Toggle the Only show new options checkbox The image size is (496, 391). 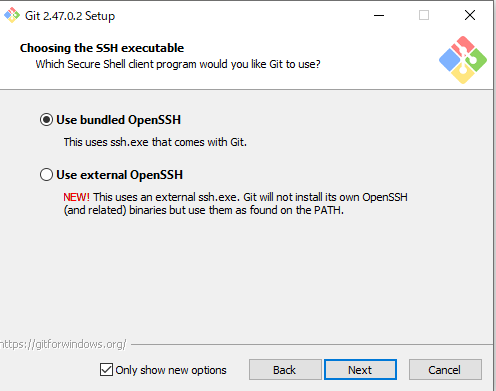point(106,370)
